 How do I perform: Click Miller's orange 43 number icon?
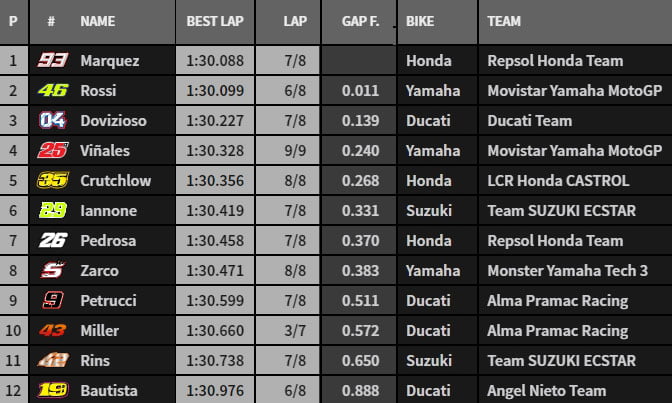tap(51, 330)
